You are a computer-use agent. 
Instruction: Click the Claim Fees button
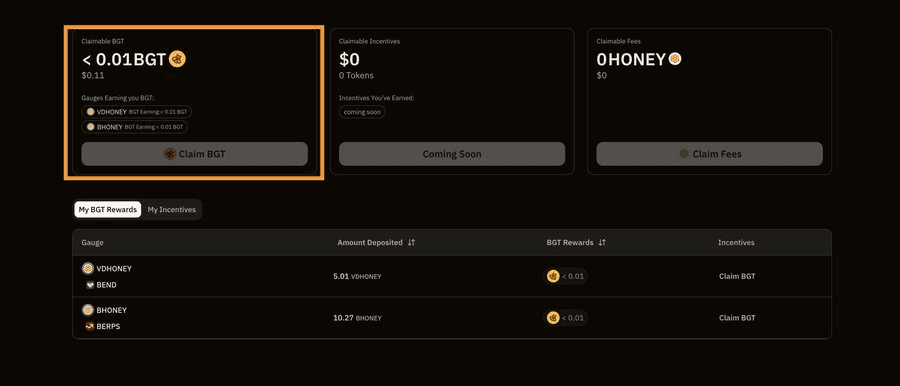pyautogui.click(x=709, y=154)
